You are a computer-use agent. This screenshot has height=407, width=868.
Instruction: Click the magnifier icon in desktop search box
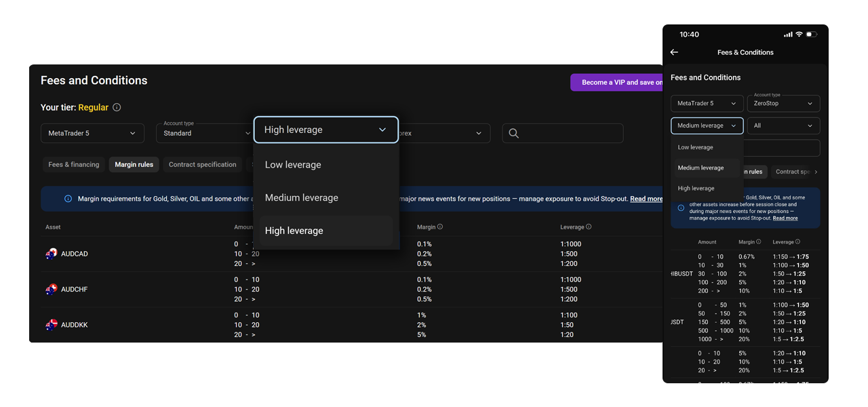[513, 134]
